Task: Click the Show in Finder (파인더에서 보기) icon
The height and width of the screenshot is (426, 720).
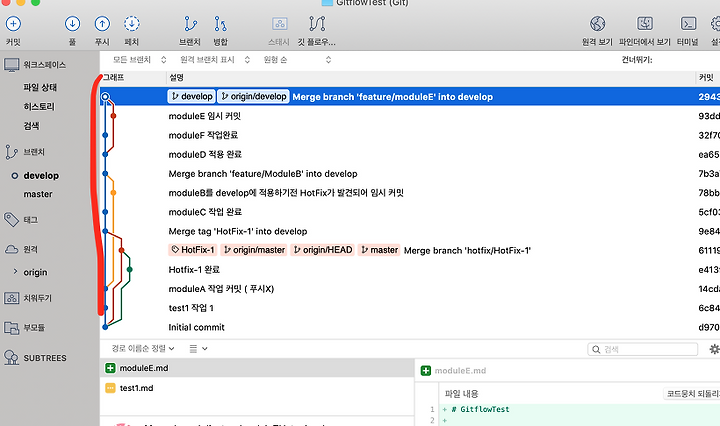Action: (645, 24)
